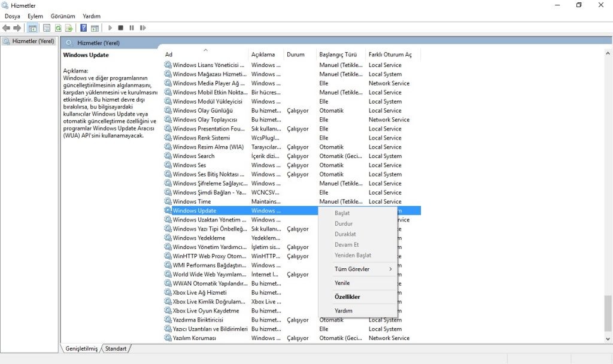Click the Restart Service toolbar icon
Viewport: 613px width, 364px height.
coord(142,28)
